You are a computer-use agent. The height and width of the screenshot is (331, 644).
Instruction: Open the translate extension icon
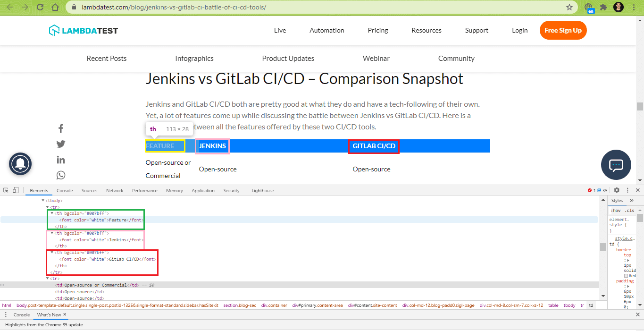(x=589, y=8)
